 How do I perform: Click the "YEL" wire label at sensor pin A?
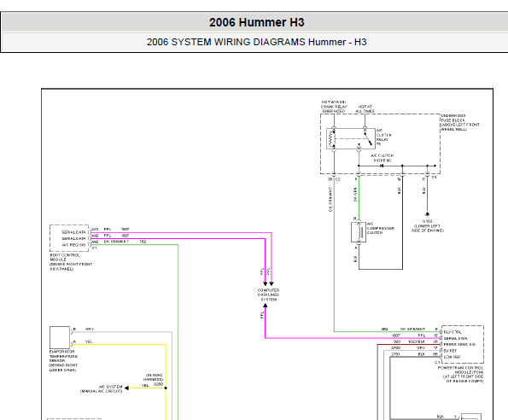89,341
